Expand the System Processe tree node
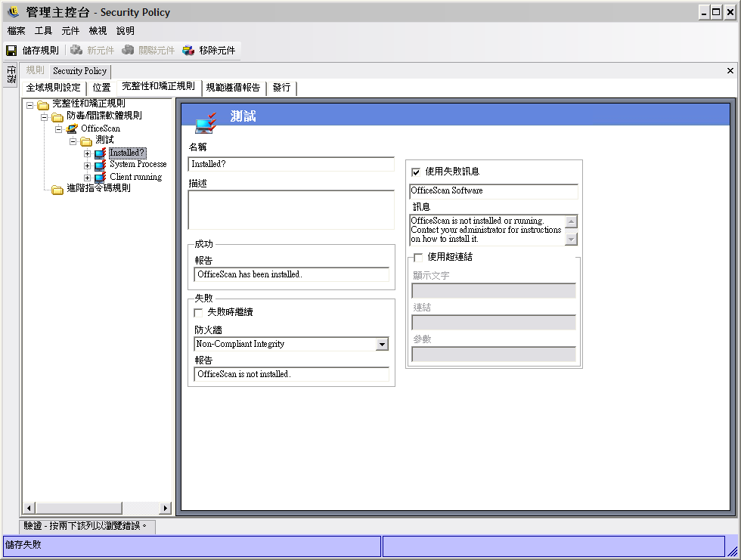This screenshot has width=741, height=560. coord(87,166)
